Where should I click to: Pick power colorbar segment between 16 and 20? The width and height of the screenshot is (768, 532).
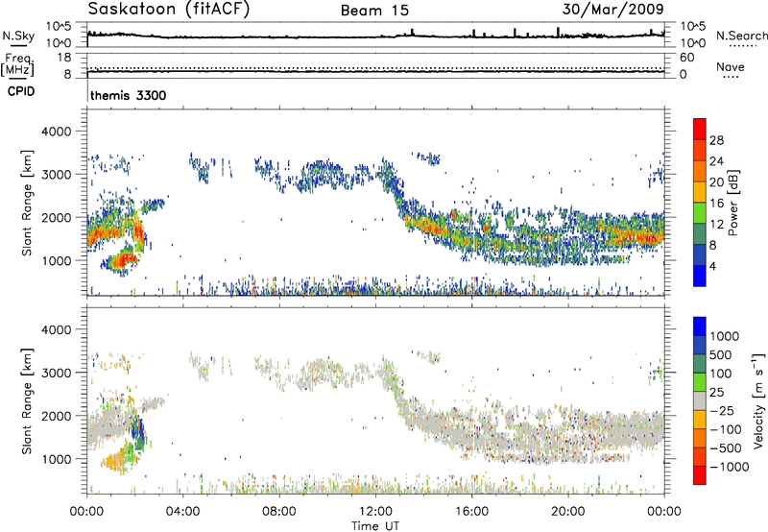700,192
